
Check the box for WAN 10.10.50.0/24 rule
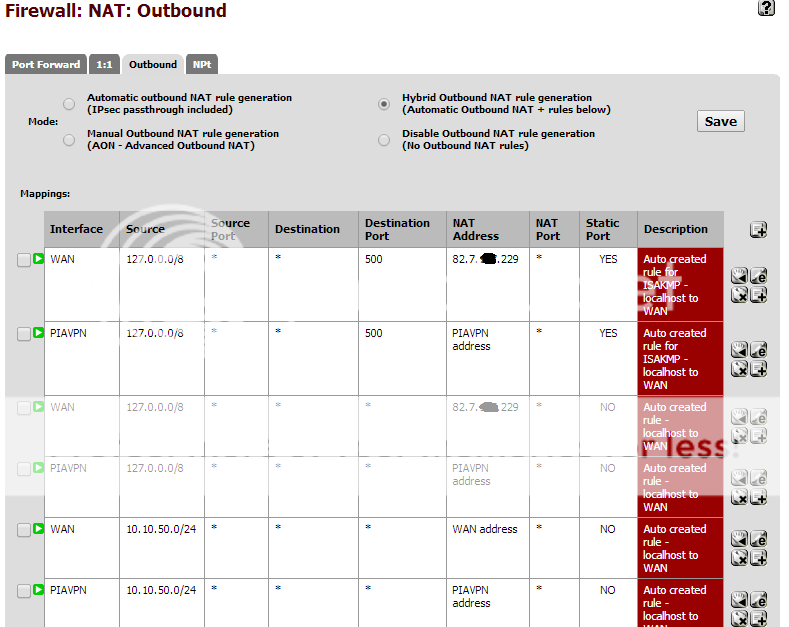click(24, 530)
